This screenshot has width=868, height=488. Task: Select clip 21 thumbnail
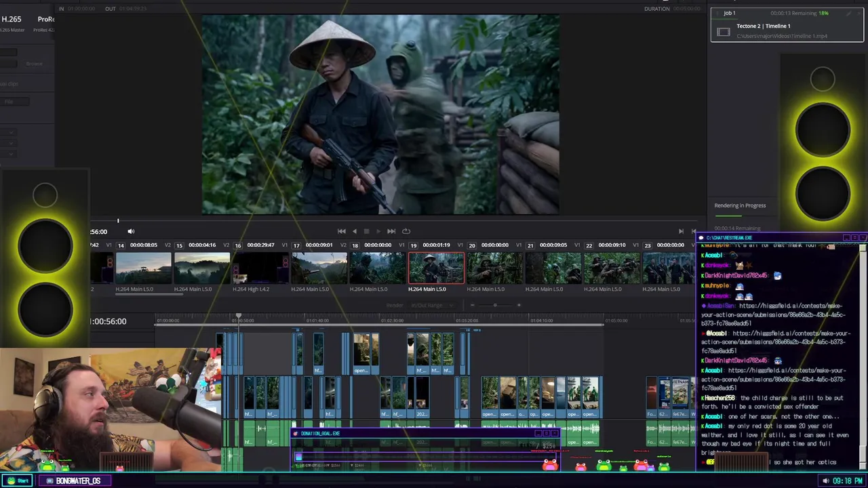[553, 268]
